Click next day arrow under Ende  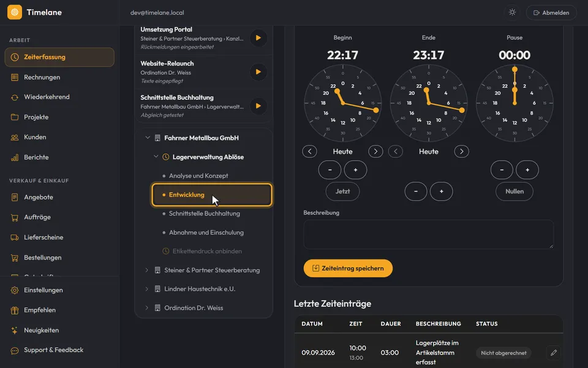[x=462, y=151]
